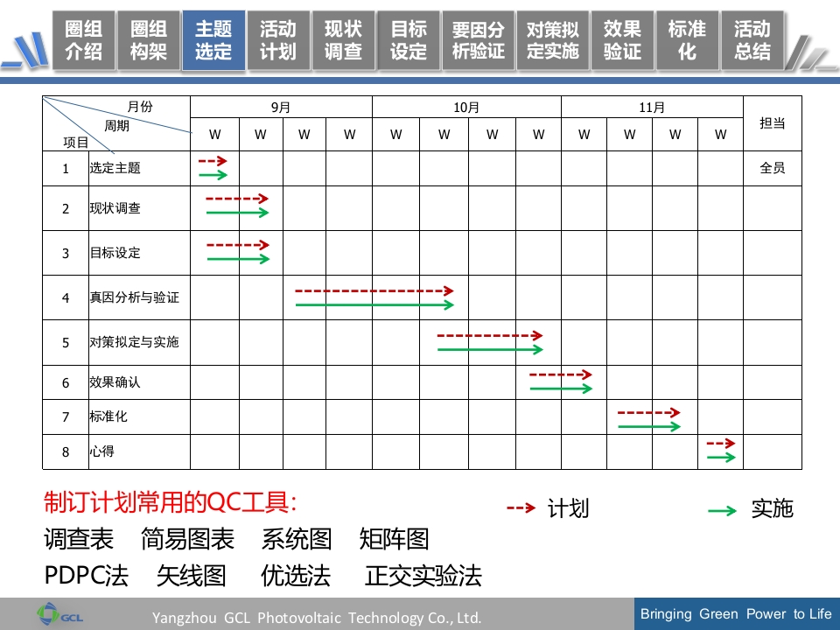Click the dashed red arrow in 心得 row
840x630 pixels.
tap(719, 444)
